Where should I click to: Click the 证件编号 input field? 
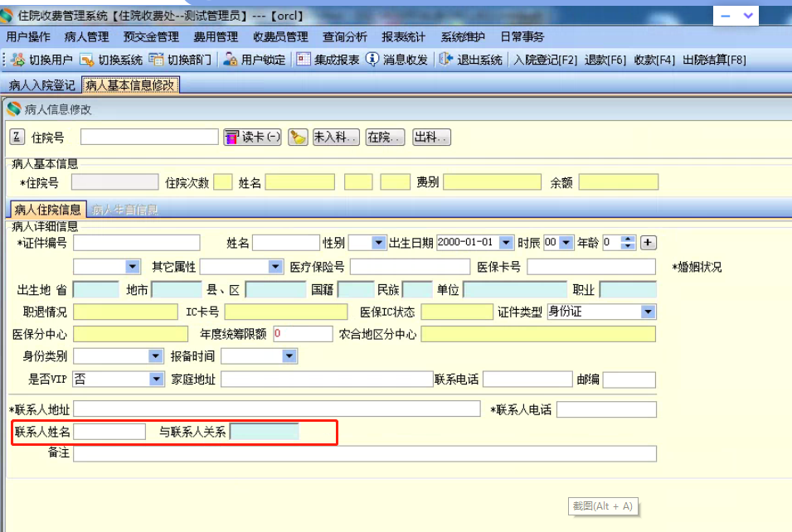136,243
